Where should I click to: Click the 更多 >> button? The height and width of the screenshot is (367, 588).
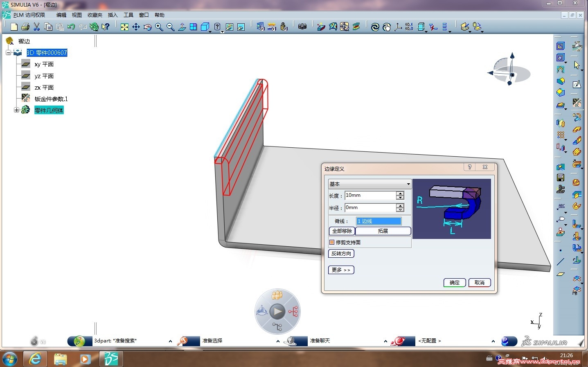click(x=341, y=270)
